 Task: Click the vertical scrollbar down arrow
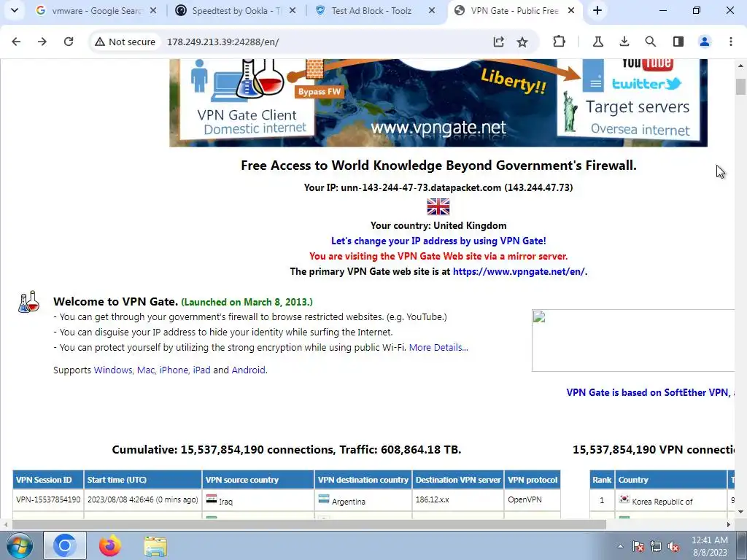point(740,512)
